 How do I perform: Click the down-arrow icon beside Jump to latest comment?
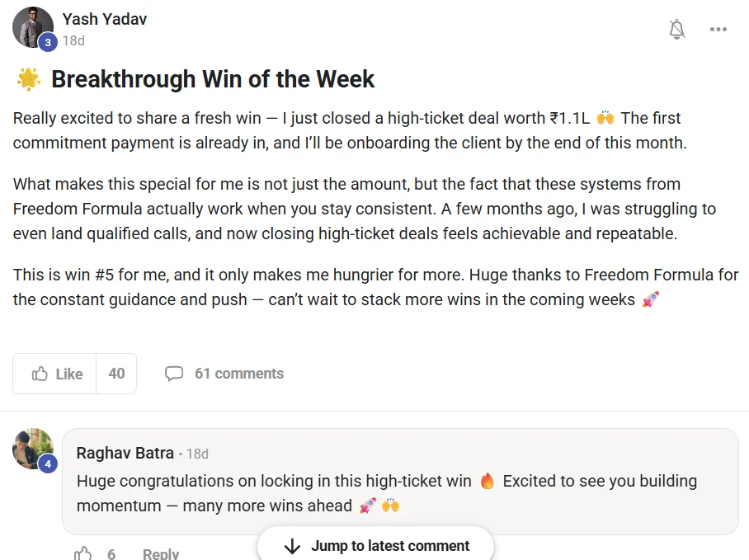291,546
